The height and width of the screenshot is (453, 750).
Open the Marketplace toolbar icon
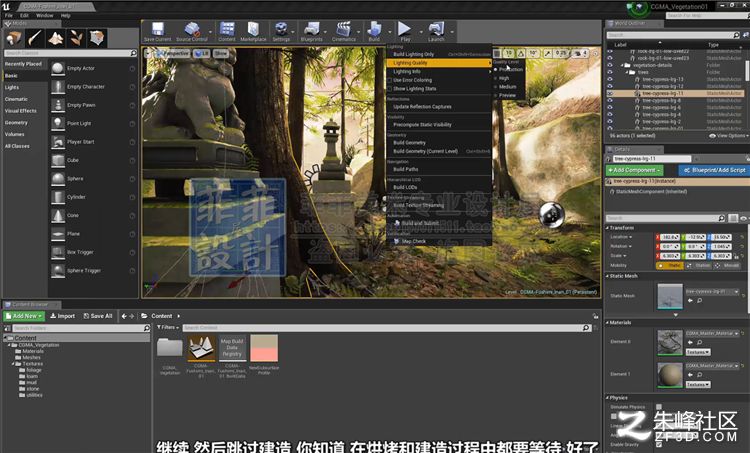click(x=253, y=29)
